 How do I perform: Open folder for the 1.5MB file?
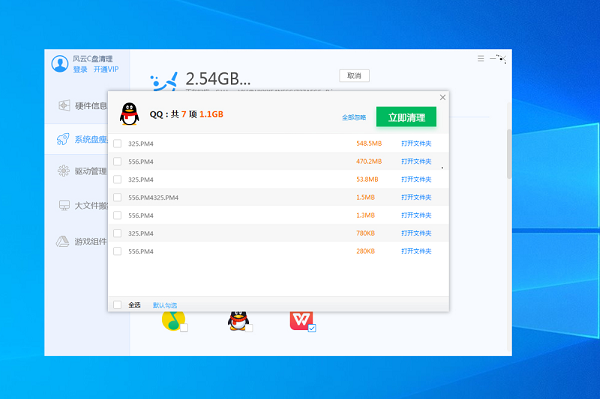coord(416,197)
